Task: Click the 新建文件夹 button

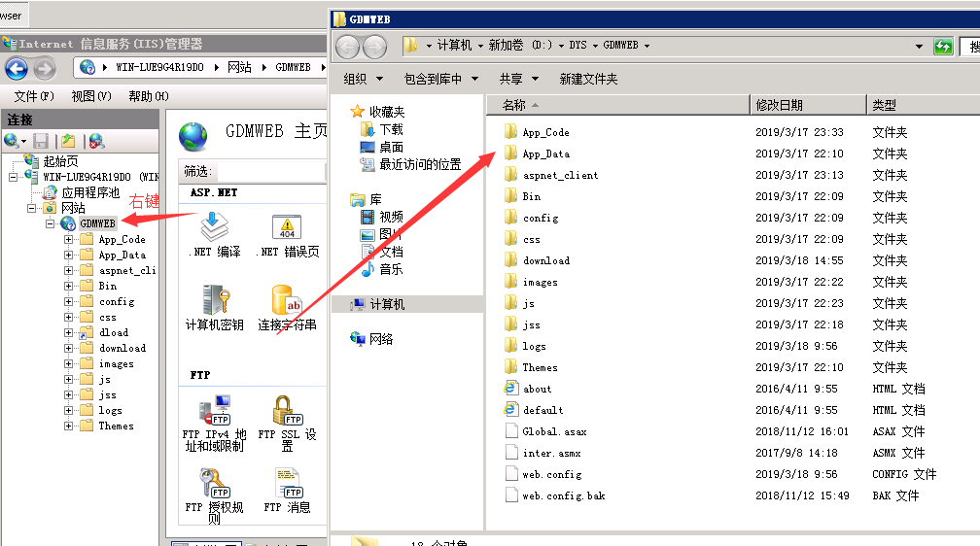Action: click(588, 79)
